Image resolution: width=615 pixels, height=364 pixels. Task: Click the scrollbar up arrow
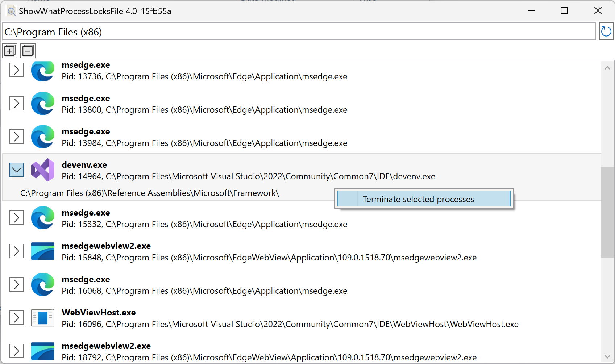point(607,68)
